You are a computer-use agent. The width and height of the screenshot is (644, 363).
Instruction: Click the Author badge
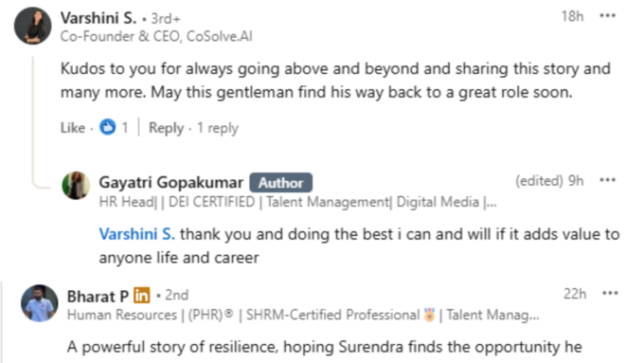click(x=281, y=183)
